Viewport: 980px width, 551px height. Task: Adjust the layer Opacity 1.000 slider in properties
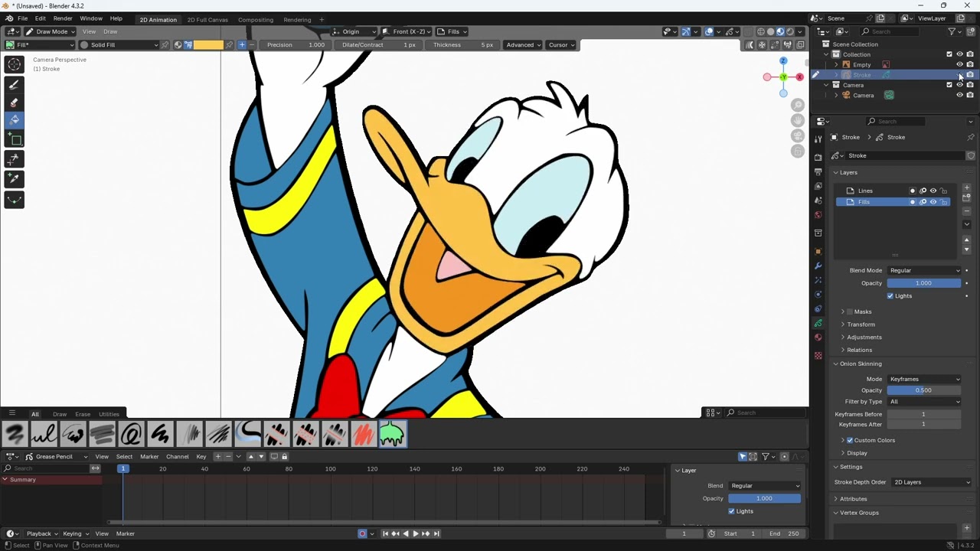click(x=924, y=283)
